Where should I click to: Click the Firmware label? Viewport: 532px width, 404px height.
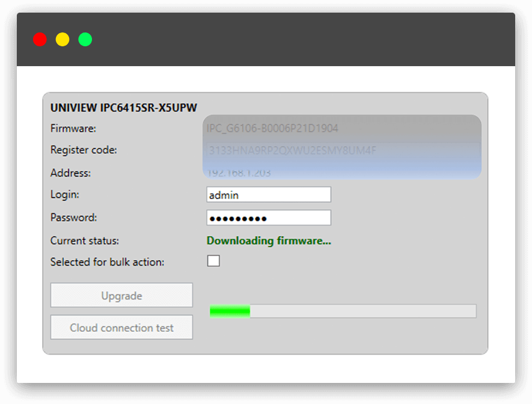pyautogui.click(x=73, y=128)
